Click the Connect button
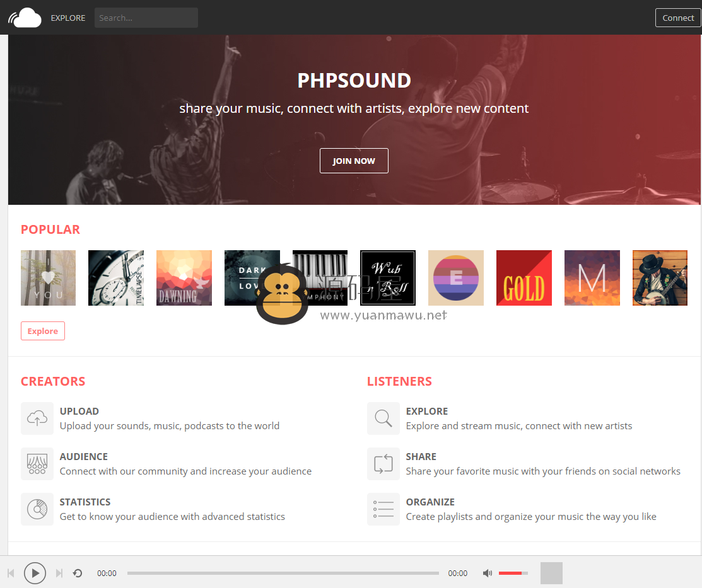Image resolution: width=702 pixels, height=588 pixels. tap(678, 18)
